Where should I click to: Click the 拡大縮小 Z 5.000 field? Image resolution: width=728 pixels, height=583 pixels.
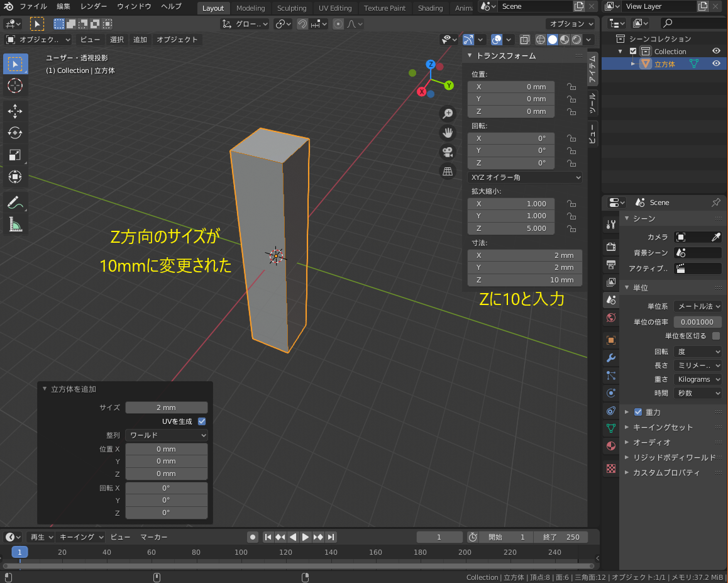[x=511, y=228]
